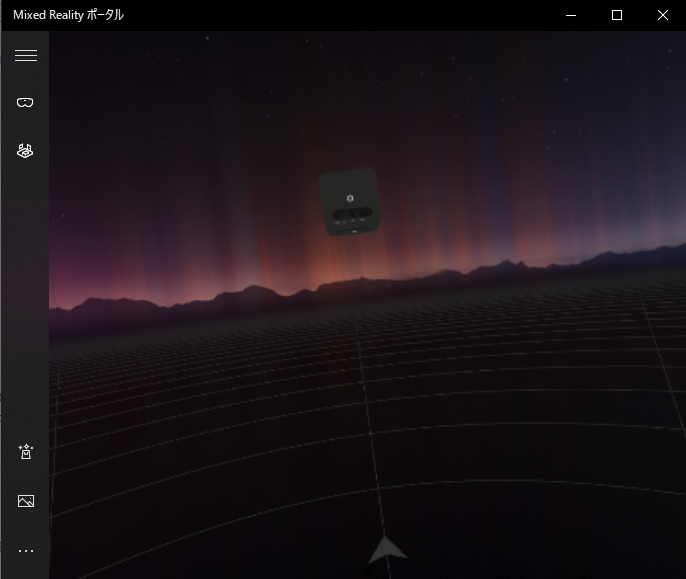Click the arrow marker on floor grid
The image size is (686, 579).
[387, 550]
